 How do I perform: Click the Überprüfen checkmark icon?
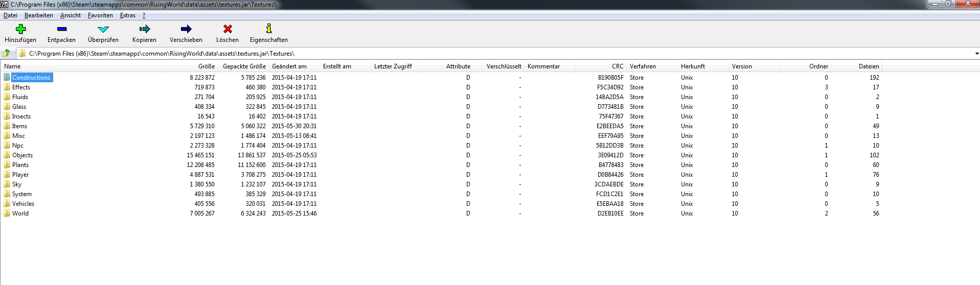point(103,29)
